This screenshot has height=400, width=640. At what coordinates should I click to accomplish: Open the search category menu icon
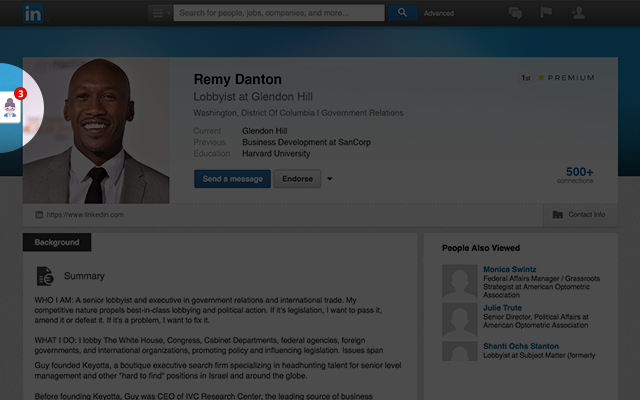pos(160,13)
